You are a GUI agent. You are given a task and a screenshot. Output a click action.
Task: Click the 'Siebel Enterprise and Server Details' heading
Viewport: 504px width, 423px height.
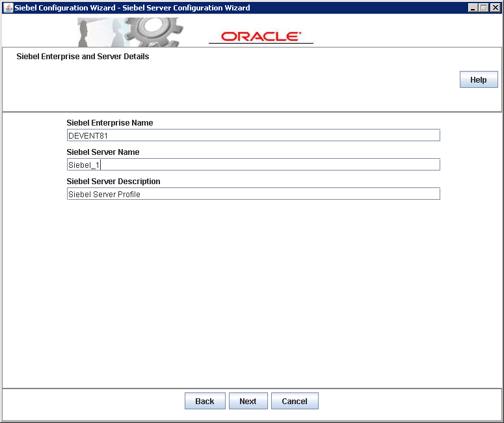coord(83,57)
